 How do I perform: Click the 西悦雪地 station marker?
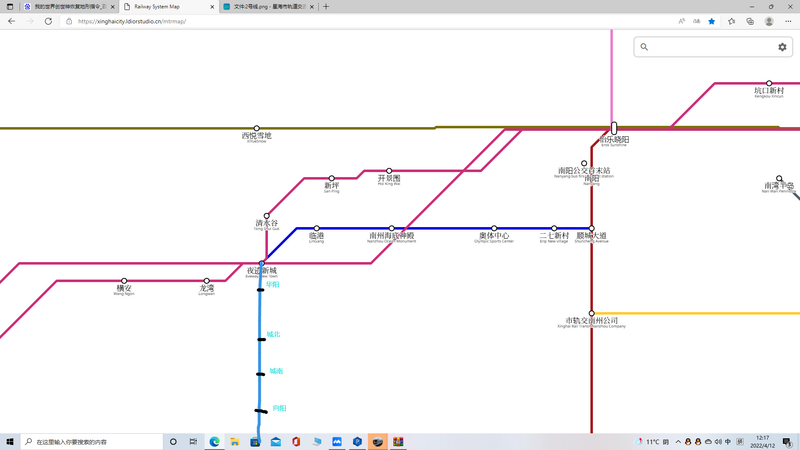pos(257,128)
